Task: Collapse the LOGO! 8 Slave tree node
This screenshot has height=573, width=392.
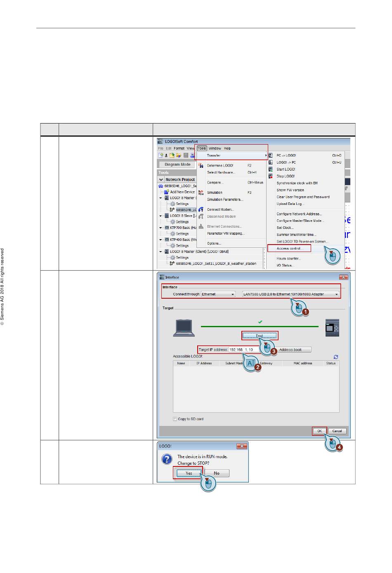Action: point(161,216)
